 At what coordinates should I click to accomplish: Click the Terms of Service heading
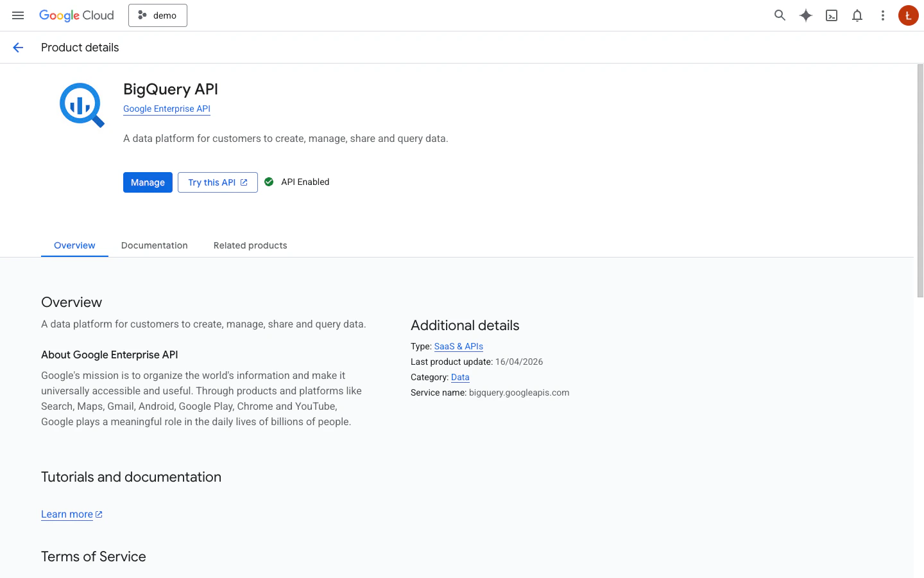pyautogui.click(x=94, y=557)
